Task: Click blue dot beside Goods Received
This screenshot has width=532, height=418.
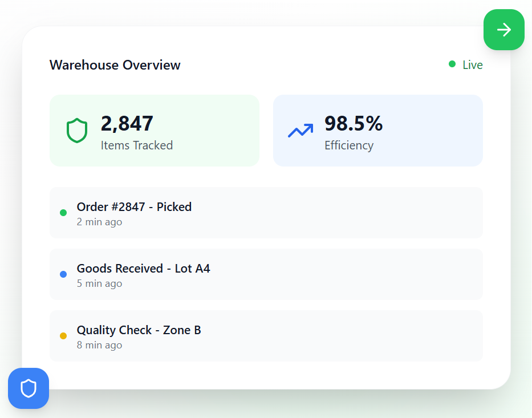Action: point(63,274)
